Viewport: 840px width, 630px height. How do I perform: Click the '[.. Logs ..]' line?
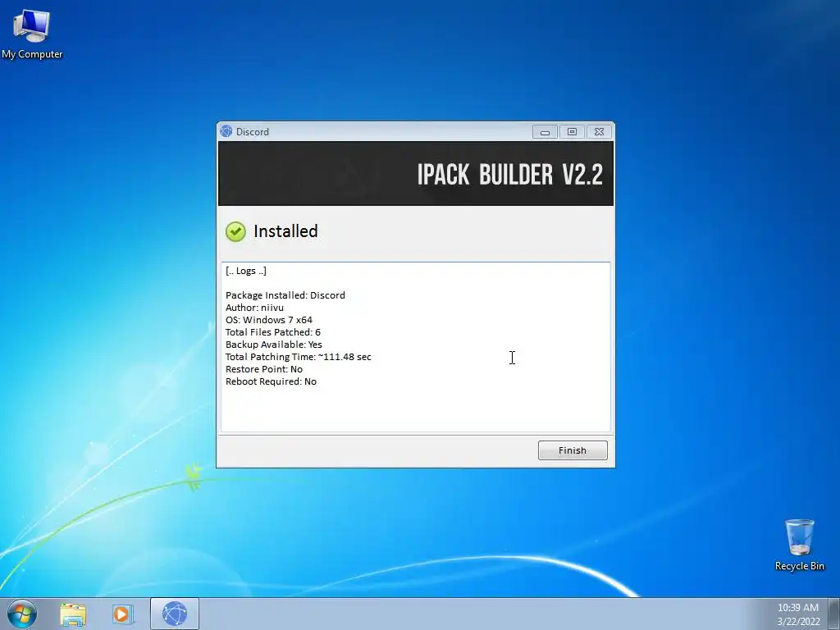pos(246,271)
